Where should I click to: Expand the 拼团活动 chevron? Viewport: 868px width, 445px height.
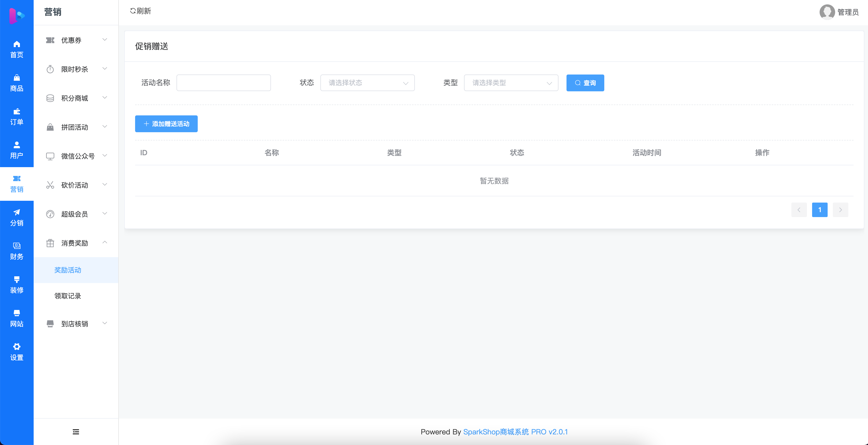105,127
